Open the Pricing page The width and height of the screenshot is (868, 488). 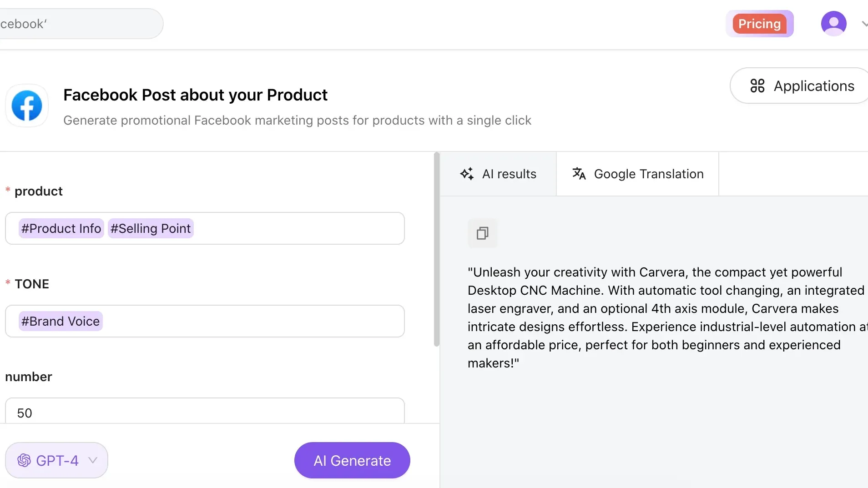point(759,24)
